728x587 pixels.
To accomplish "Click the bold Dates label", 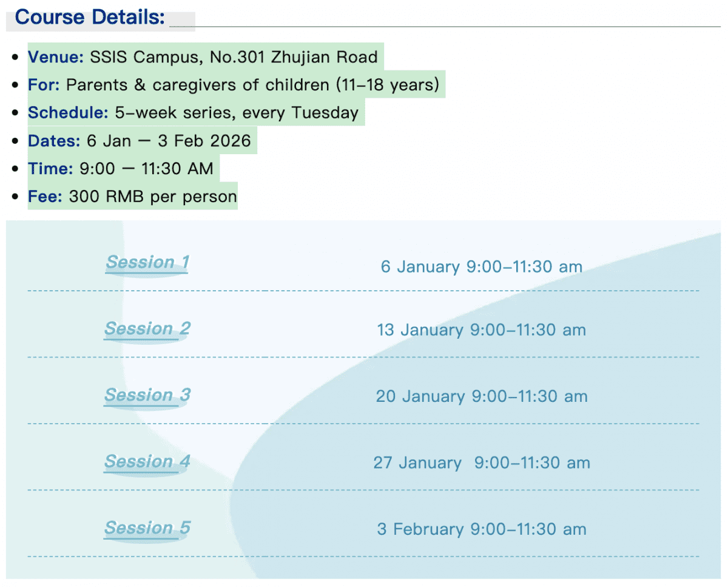I will [x=54, y=141].
